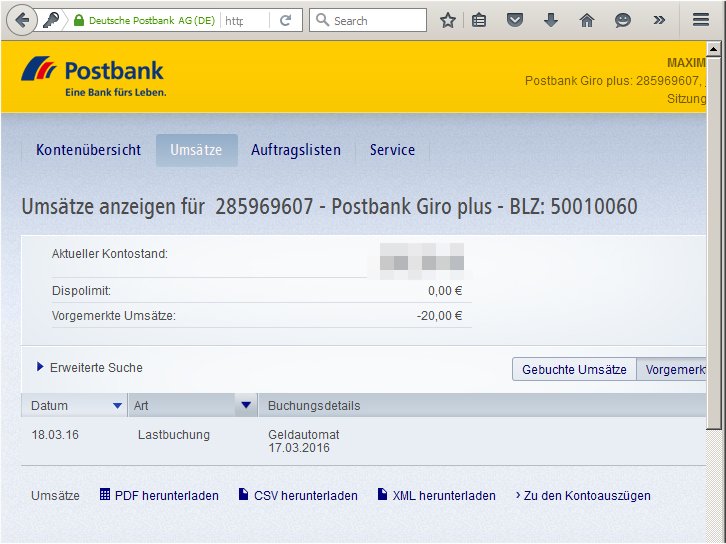Download transactions via XML herunterladen link
The width and height of the screenshot is (726, 544).
(444, 495)
